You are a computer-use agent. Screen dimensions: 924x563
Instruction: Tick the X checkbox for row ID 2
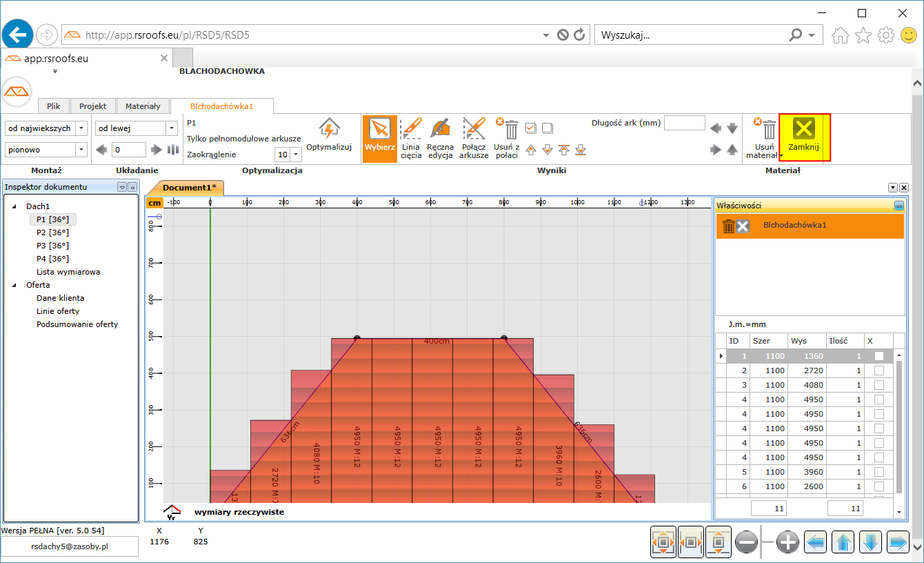(878, 371)
